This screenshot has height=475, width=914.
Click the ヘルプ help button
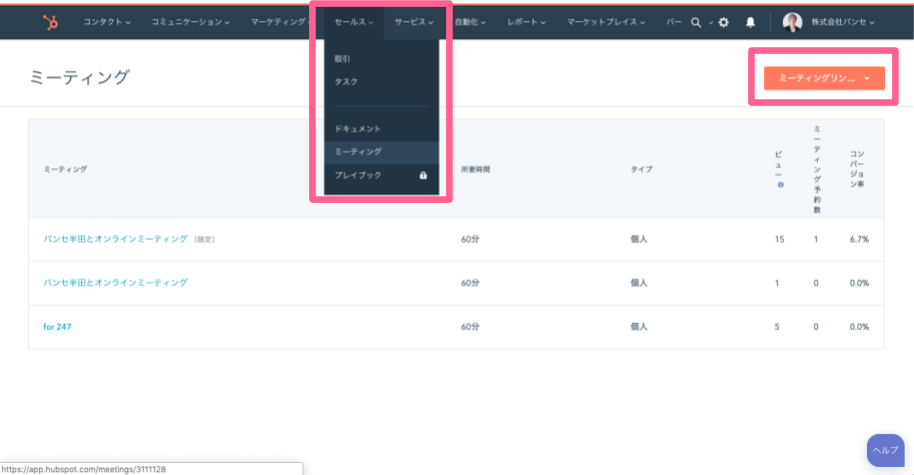[885, 450]
